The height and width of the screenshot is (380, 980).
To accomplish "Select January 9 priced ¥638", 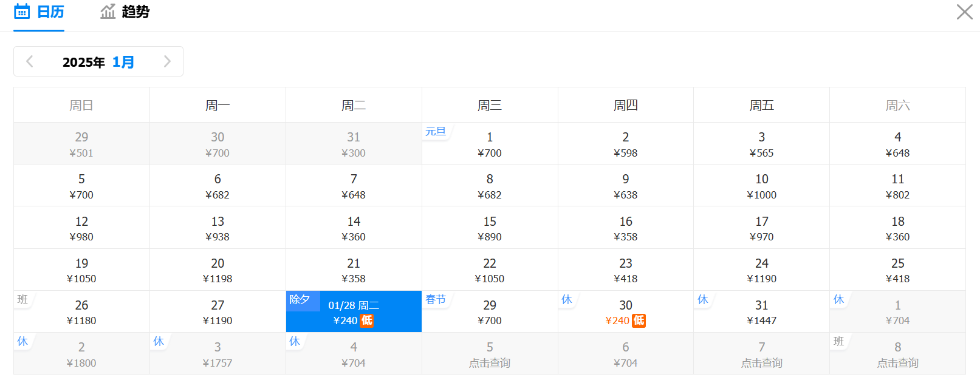I will coord(626,186).
